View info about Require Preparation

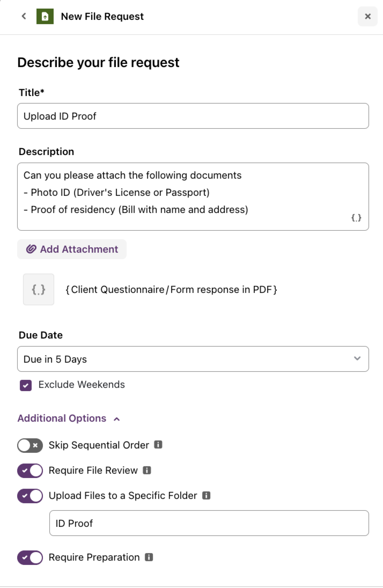pyautogui.click(x=149, y=557)
